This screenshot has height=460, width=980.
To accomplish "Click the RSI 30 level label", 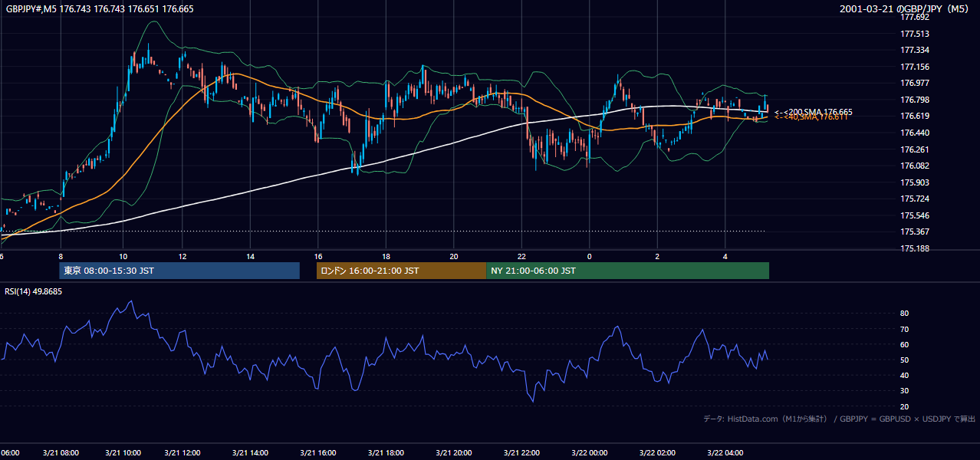I will point(904,391).
